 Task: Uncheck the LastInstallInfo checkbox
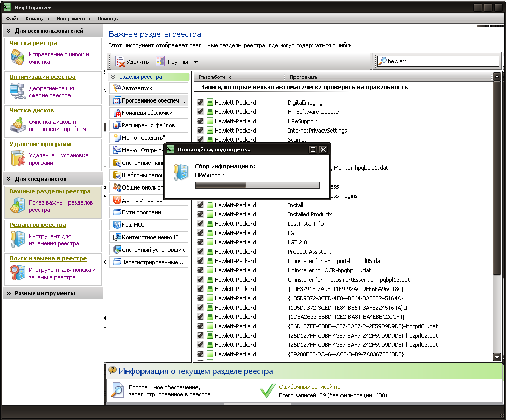tap(200, 223)
